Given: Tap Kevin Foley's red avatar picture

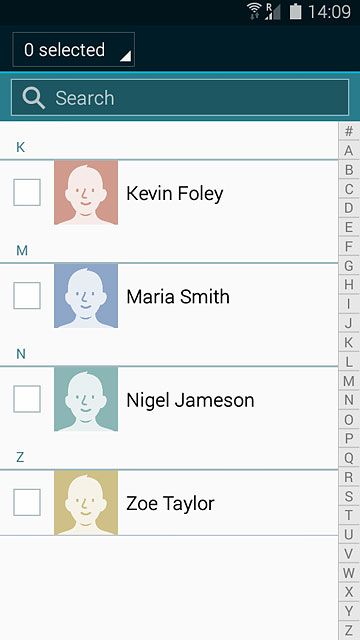Looking at the screenshot, I should (86, 192).
